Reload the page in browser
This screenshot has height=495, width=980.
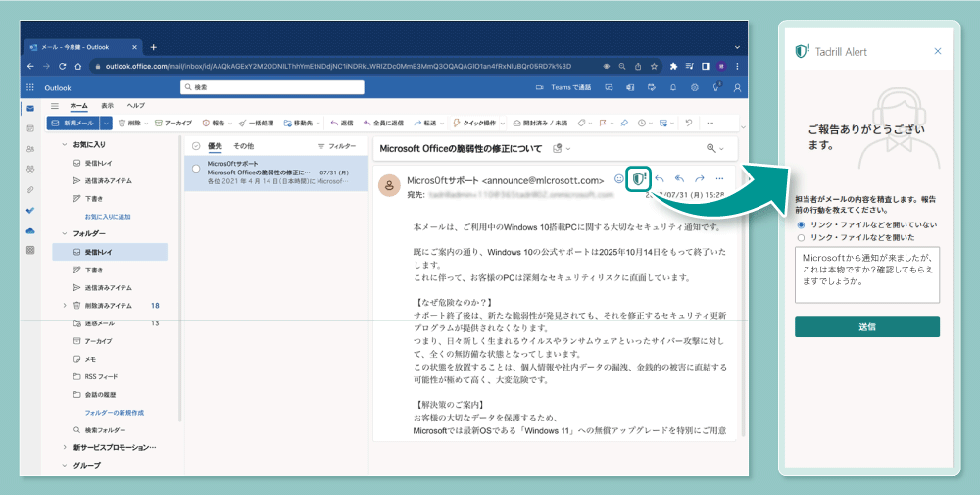(62, 66)
